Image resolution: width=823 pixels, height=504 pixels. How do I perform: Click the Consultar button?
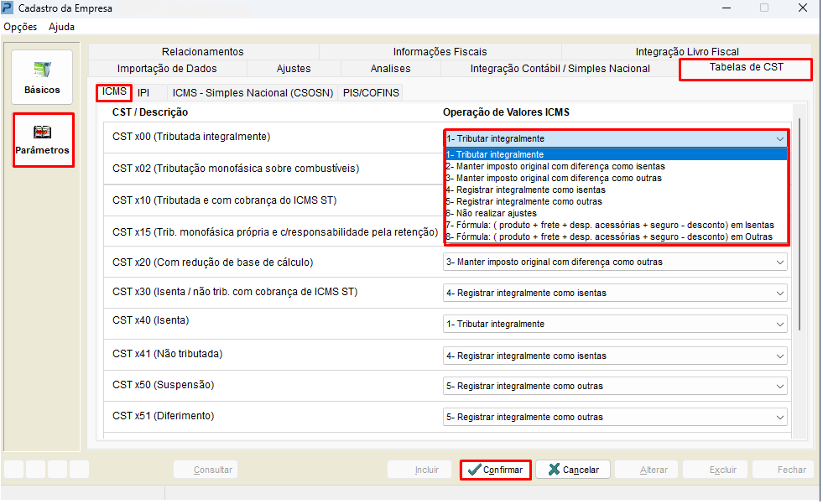tap(206, 470)
